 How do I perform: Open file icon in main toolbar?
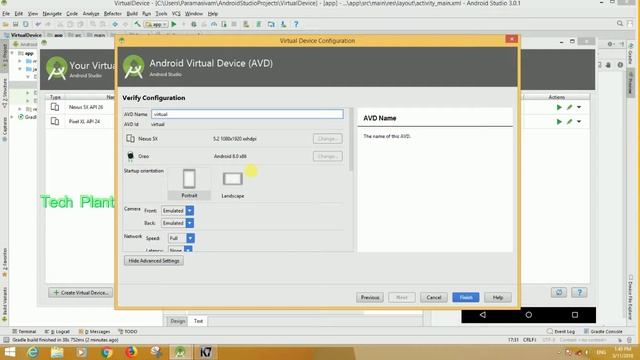6,24
